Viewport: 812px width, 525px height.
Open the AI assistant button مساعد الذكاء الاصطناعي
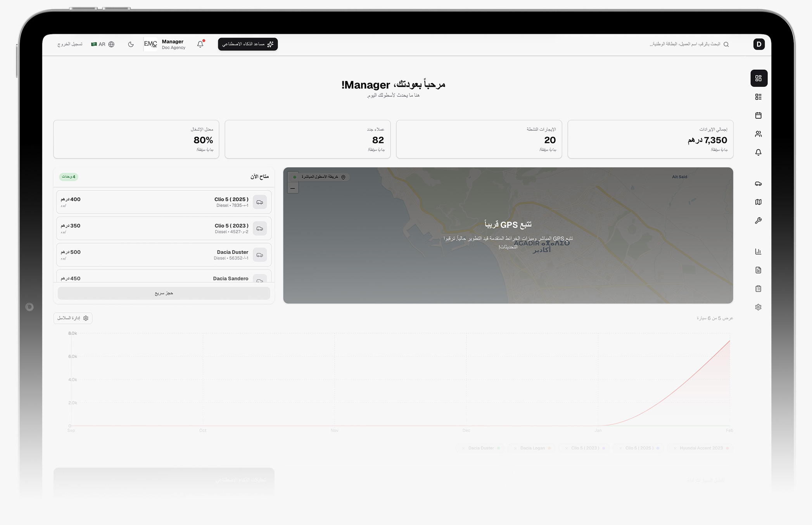click(x=247, y=44)
